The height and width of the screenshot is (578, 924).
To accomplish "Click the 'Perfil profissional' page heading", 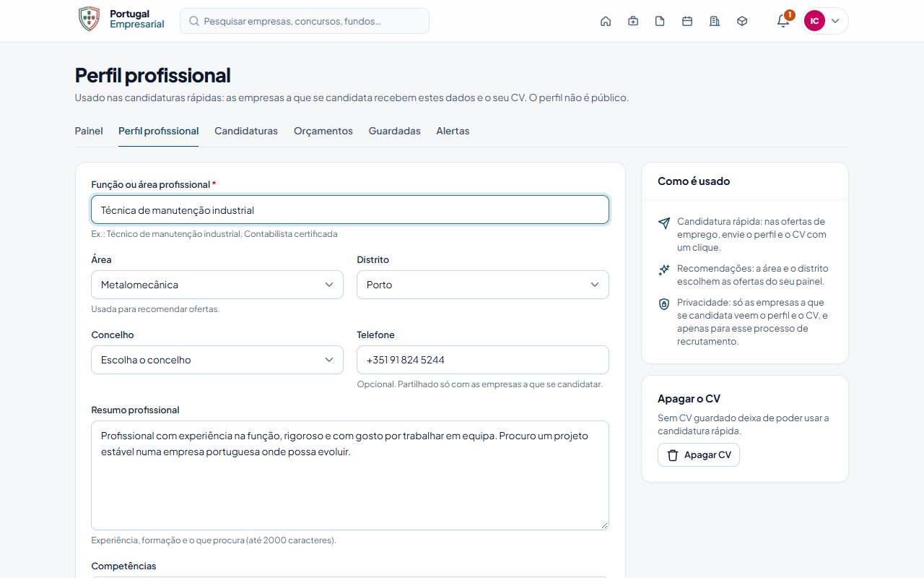I will pos(153,75).
